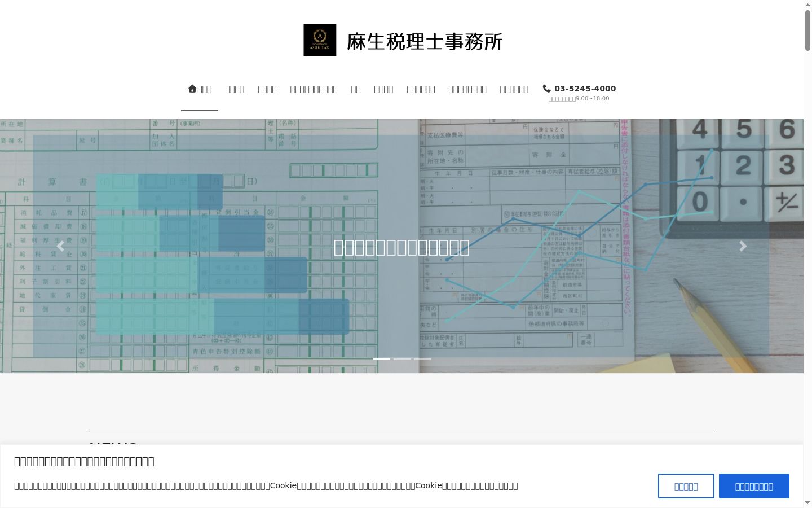Click the scrollbar up arrow
812x508 pixels.
pyautogui.click(x=807, y=5)
